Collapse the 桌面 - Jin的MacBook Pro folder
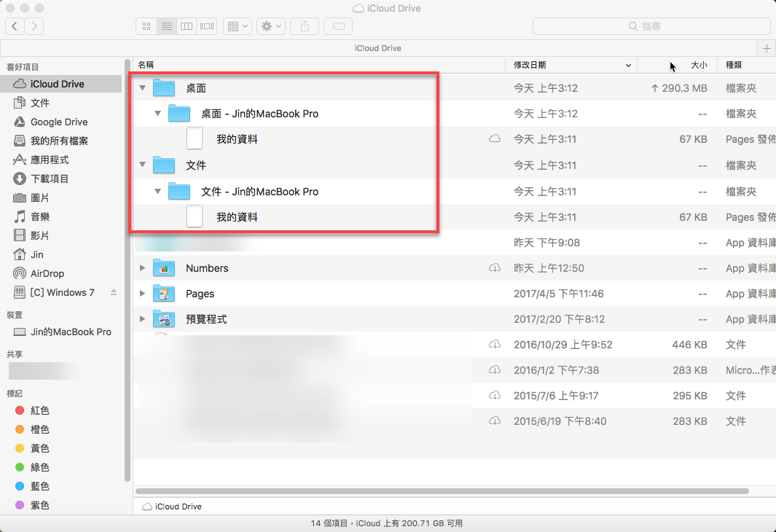The height and width of the screenshot is (532, 776). point(158,114)
